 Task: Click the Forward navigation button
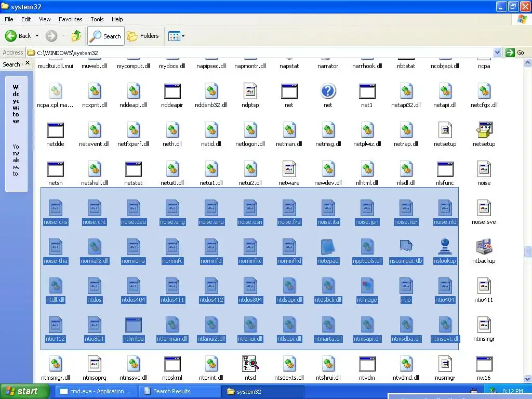click(x=51, y=36)
